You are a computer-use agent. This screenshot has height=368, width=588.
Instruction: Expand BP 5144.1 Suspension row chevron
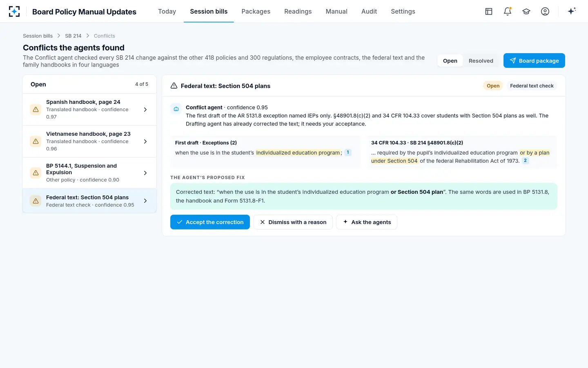tap(145, 173)
